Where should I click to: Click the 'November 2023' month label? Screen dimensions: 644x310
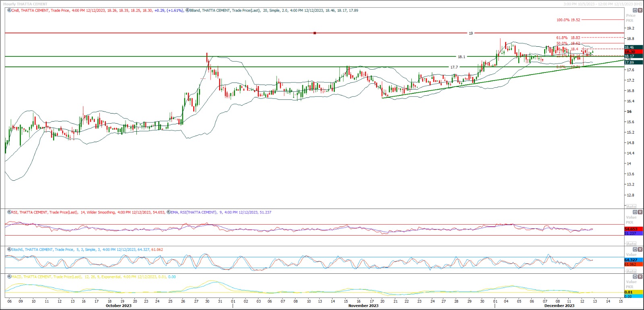tap(363, 306)
